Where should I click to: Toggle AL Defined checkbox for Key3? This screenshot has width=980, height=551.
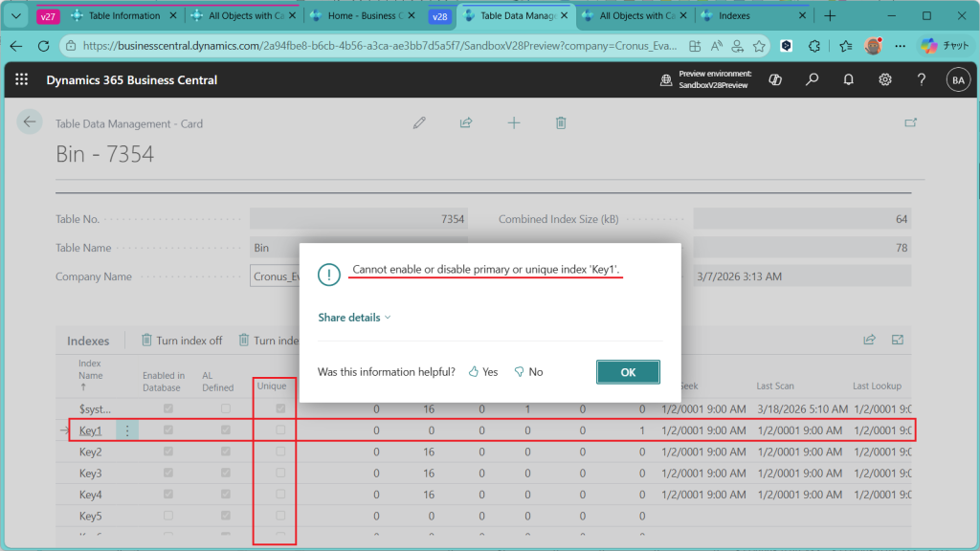pyautogui.click(x=226, y=473)
